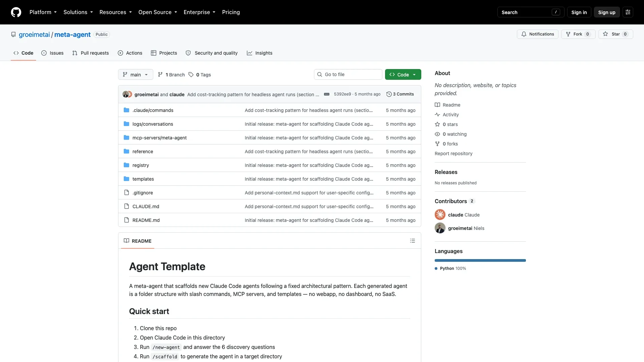The height and width of the screenshot is (362, 644).
Task: Click the star icon to star repo
Action: click(x=605, y=34)
